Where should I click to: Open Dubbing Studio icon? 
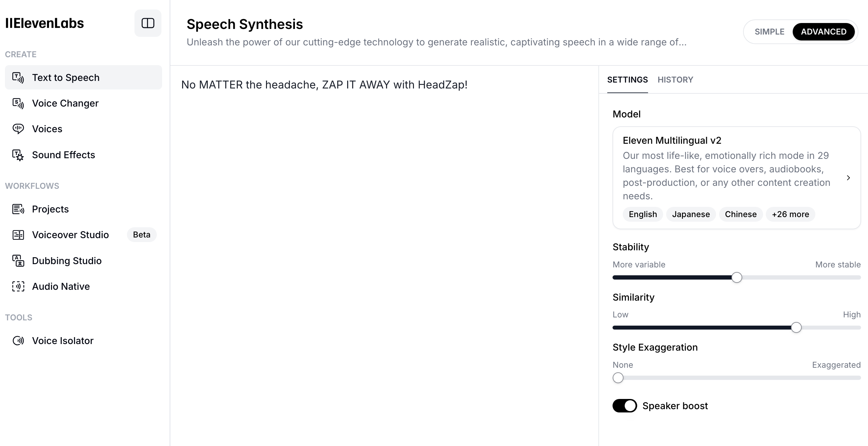pos(18,260)
